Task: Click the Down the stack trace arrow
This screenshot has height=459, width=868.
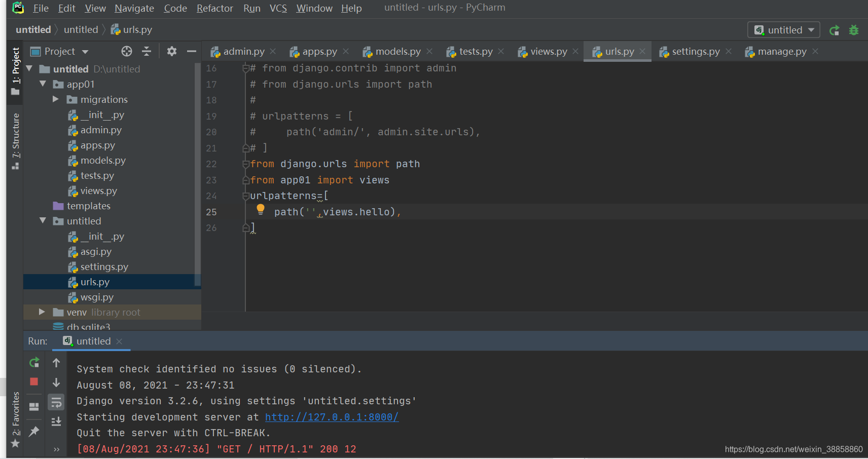Action: (56, 382)
